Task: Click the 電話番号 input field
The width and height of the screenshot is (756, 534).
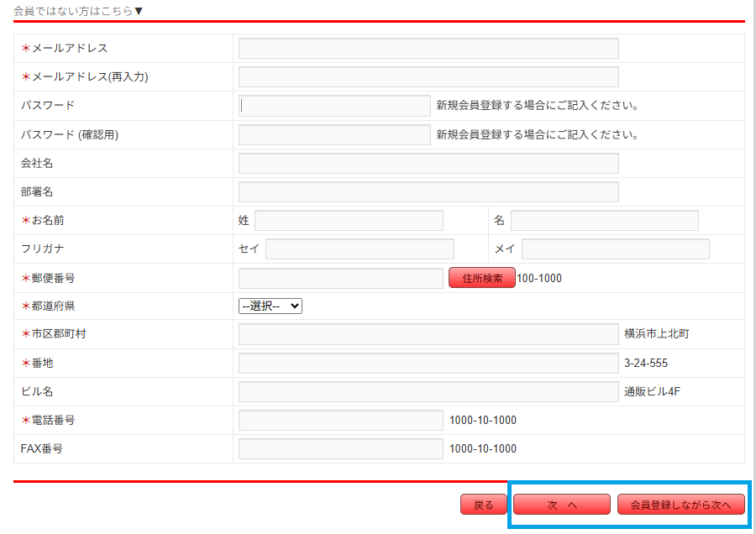Action: coord(340,420)
